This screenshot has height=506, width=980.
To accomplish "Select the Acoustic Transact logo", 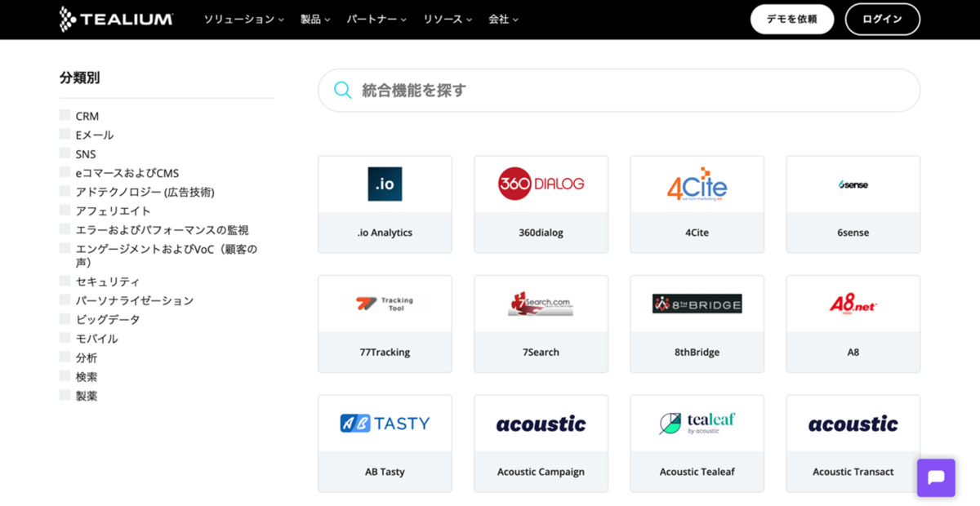I will click(x=853, y=424).
